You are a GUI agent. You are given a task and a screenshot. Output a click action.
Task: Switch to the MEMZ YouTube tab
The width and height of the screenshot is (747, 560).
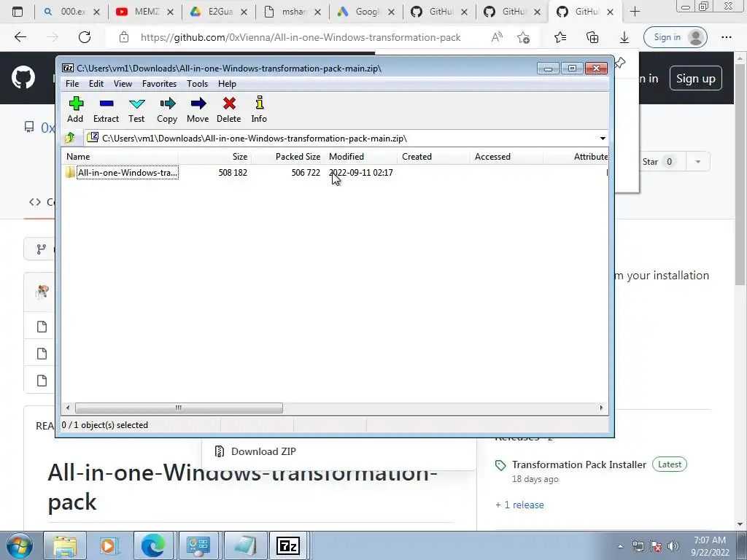click(145, 12)
